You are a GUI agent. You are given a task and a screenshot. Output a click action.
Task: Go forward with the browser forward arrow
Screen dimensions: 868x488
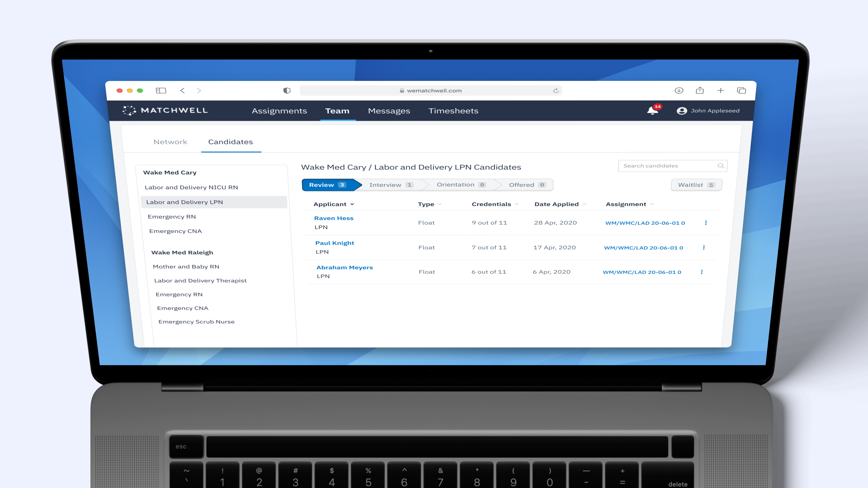click(x=199, y=91)
